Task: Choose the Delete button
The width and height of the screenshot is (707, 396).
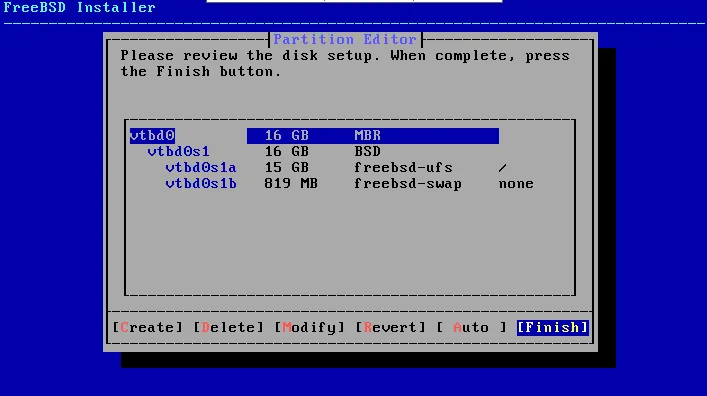Action: 228,327
